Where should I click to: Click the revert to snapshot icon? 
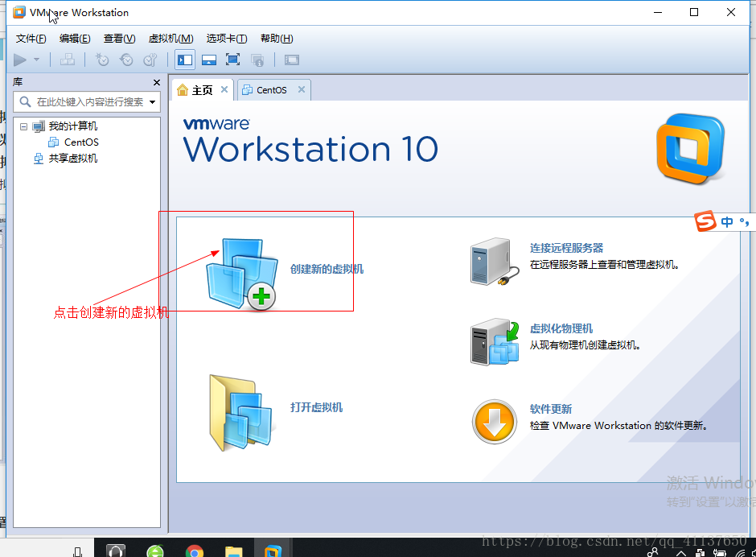coord(126,60)
